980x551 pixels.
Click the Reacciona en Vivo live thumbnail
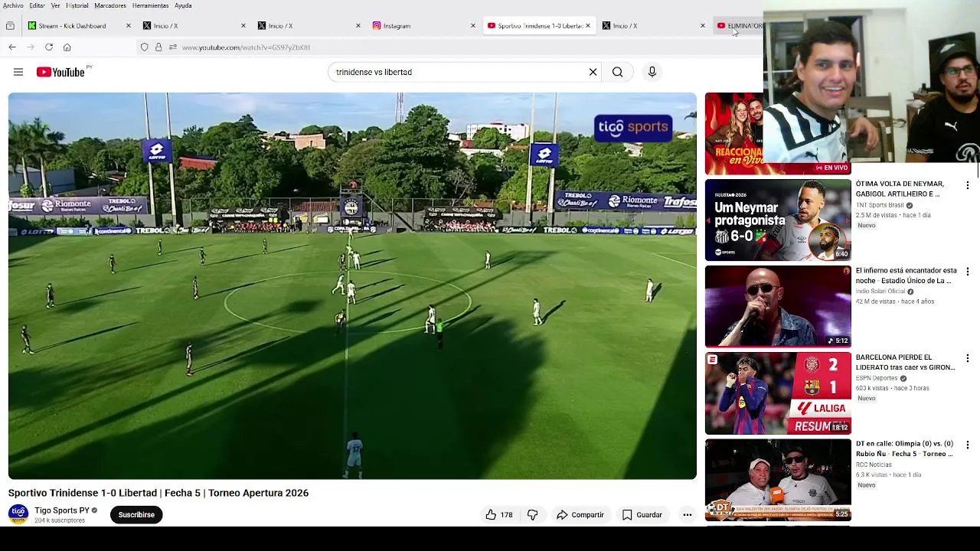pyautogui.click(x=734, y=133)
